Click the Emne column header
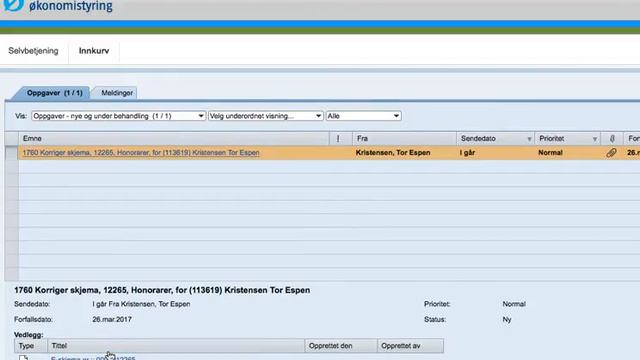The image size is (640, 360). coord(173,139)
